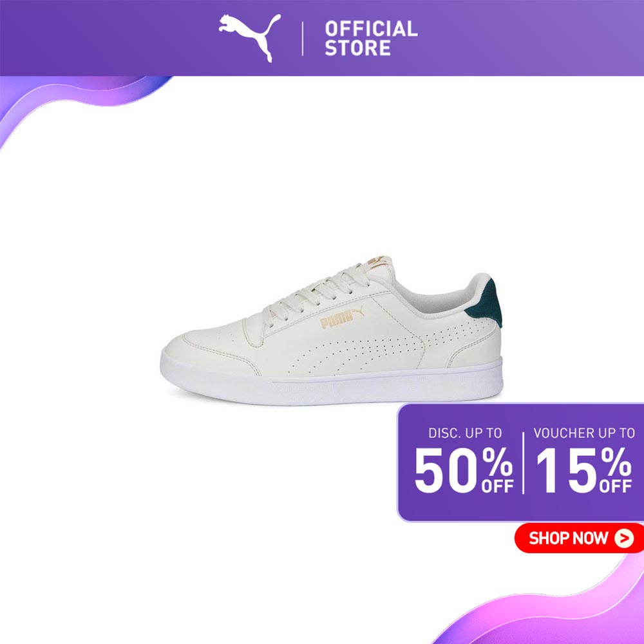Click the white sneaker product image

[332, 330]
